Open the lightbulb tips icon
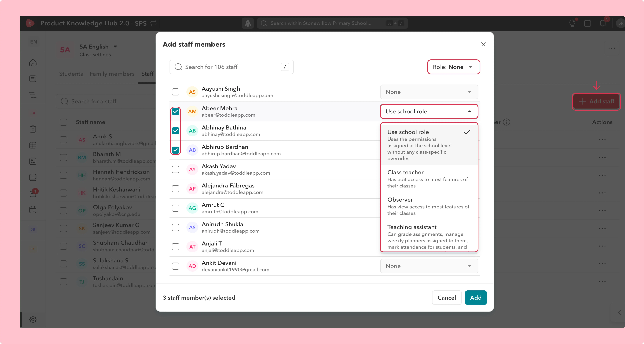 click(572, 23)
